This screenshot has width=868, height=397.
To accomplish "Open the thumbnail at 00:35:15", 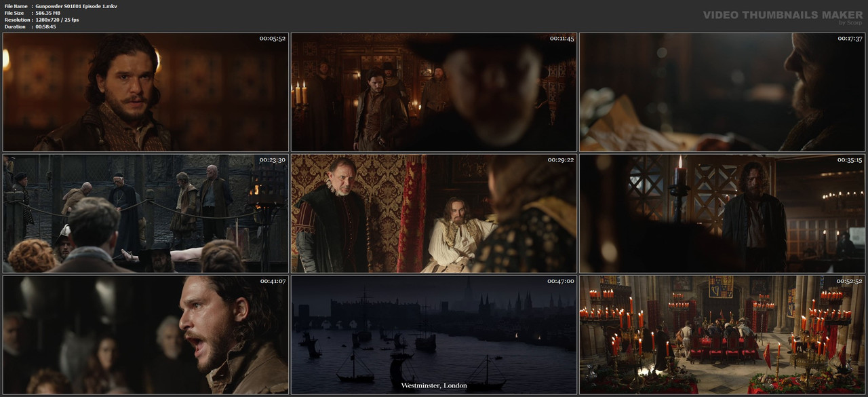I will pos(722,213).
